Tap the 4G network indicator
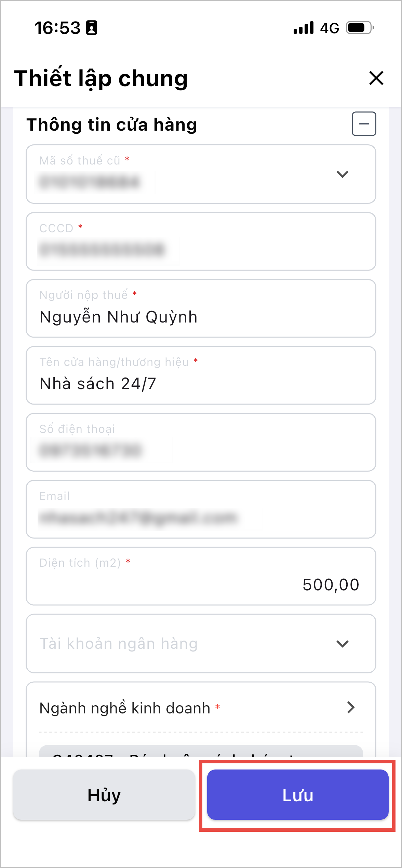The image size is (402, 868). pos(329,28)
